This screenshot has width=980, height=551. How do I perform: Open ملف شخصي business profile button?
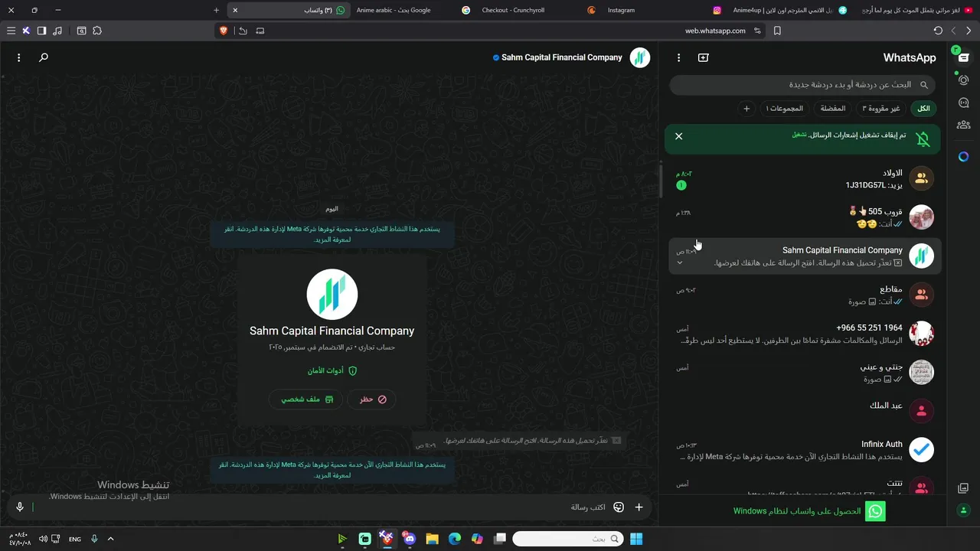307,399
